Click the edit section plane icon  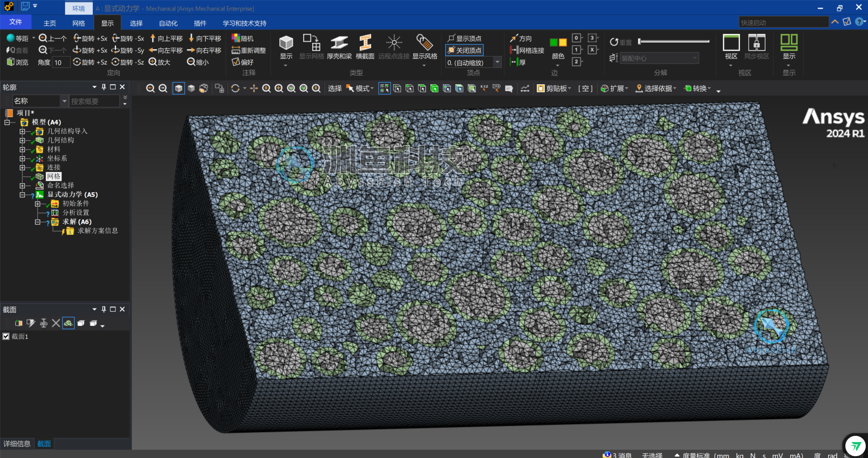pyautogui.click(x=31, y=323)
